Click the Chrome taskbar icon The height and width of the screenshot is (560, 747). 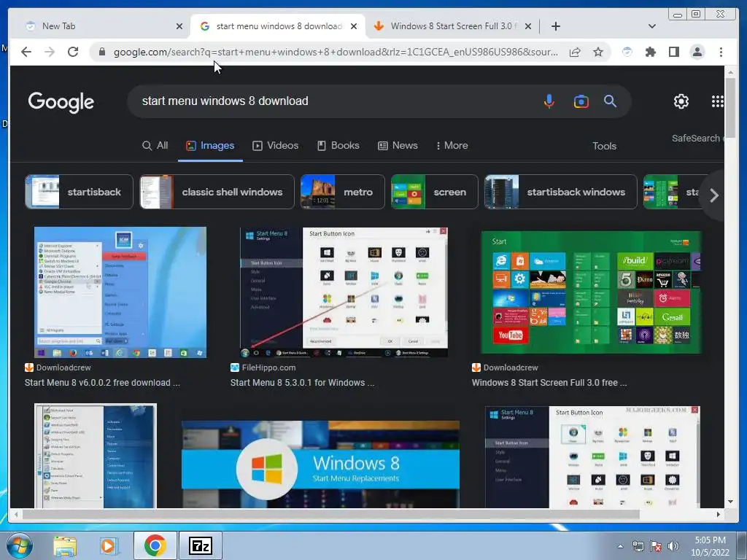pyautogui.click(x=155, y=545)
